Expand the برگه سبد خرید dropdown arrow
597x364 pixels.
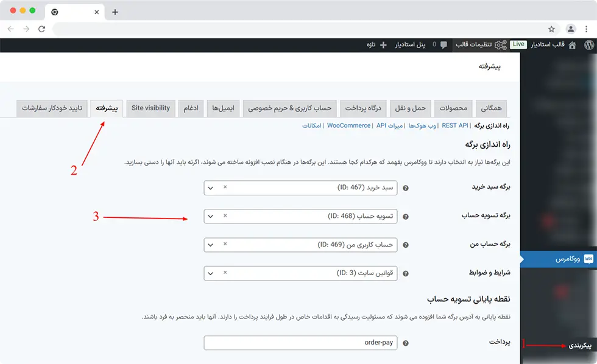click(x=211, y=188)
